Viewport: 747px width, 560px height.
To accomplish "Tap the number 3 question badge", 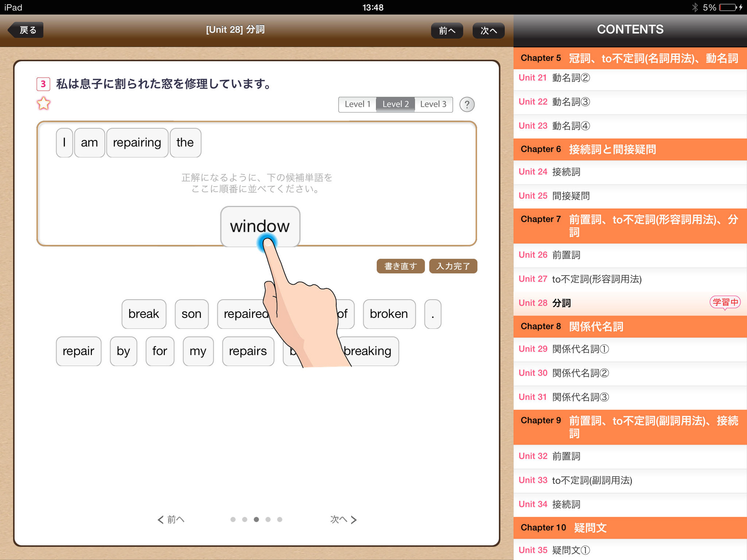I will coord(43,84).
